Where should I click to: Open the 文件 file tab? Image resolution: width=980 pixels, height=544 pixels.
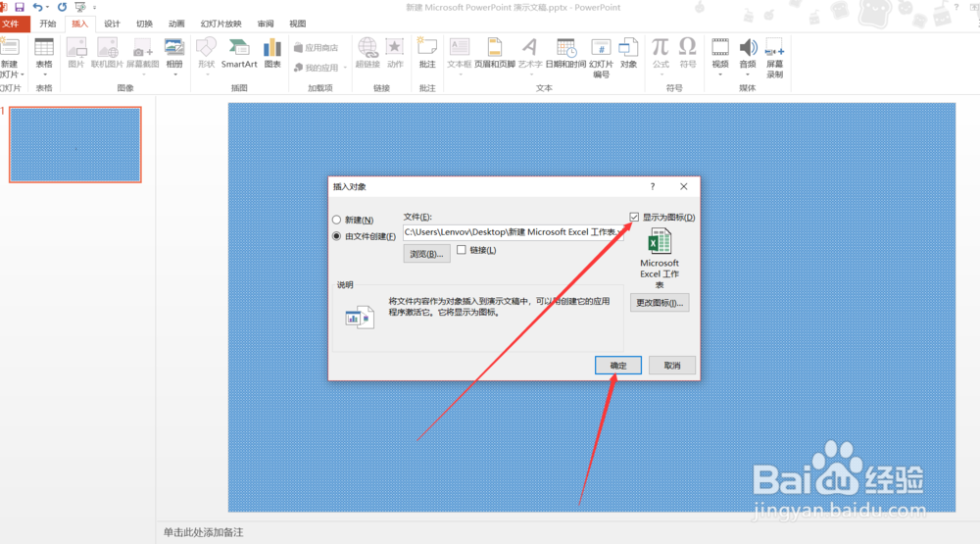[13, 24]
